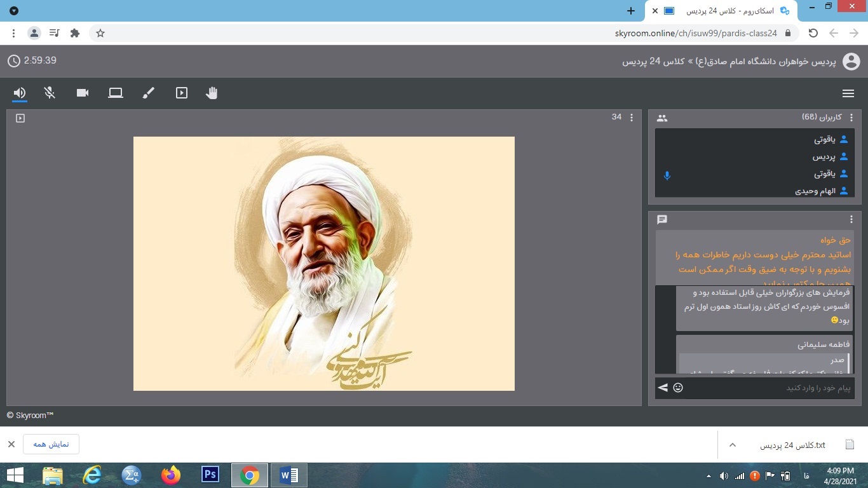The width and height of the screenshot is (868, 488).
Task: Open the emoji picker in chat
Action: (678, 388)
